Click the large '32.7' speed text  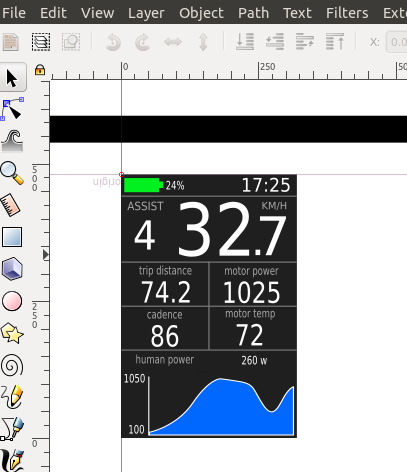pos(232,230)
